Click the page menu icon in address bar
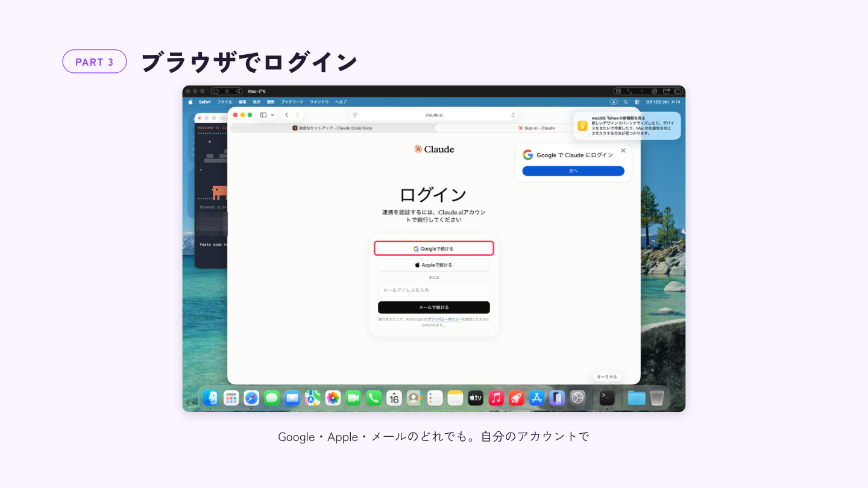 pyautogui.click(x=355, y=115)
